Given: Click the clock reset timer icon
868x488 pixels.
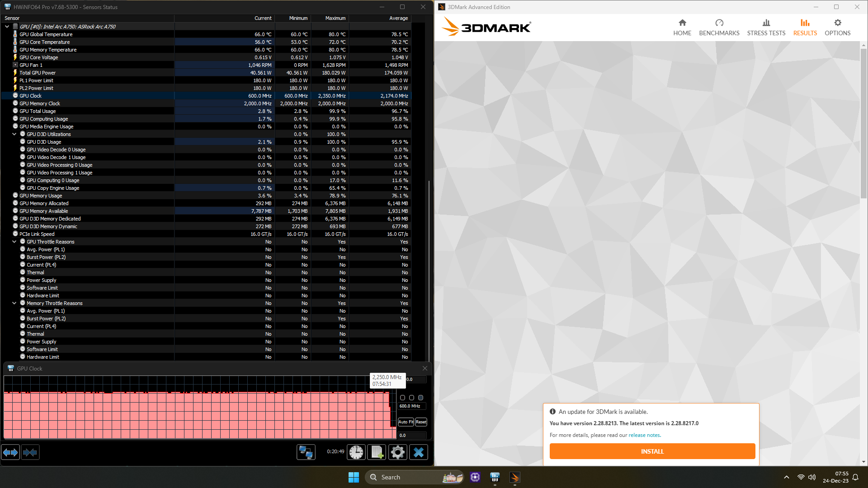Looking at the screenshot, I should (x=356, y=452).
